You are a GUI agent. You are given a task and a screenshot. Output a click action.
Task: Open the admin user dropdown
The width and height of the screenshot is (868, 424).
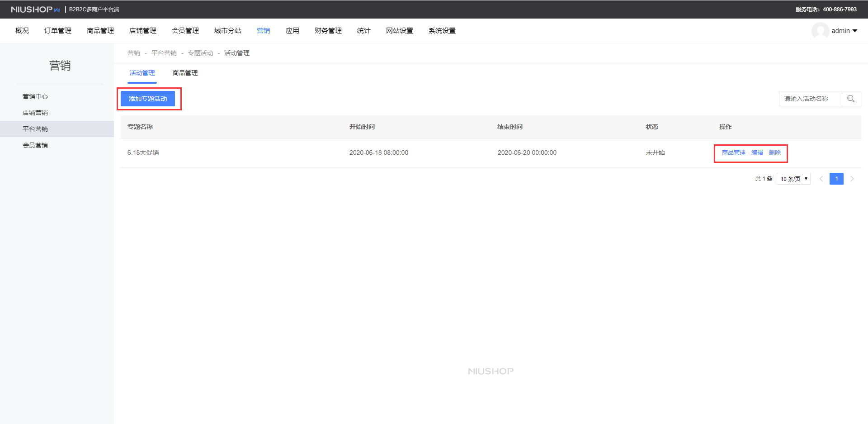click(844, 31)
